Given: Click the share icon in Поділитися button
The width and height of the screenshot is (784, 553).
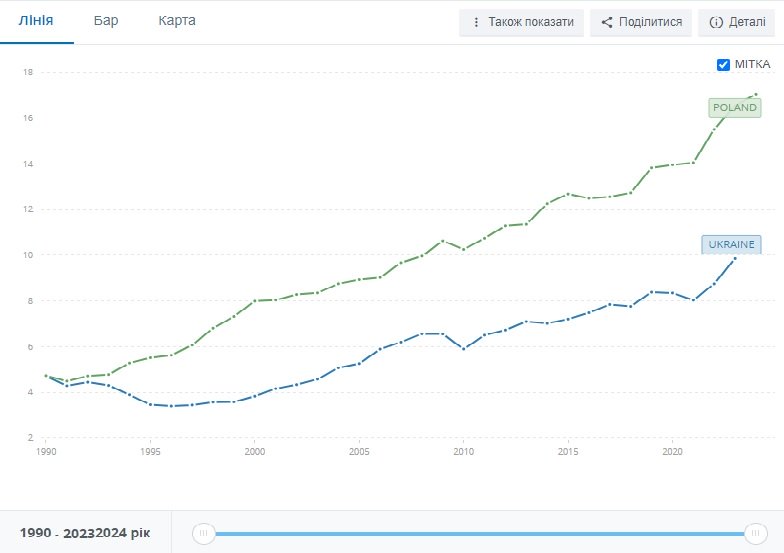Looking at the screenshot, I should pyautogui.click(x=606, y=22).
